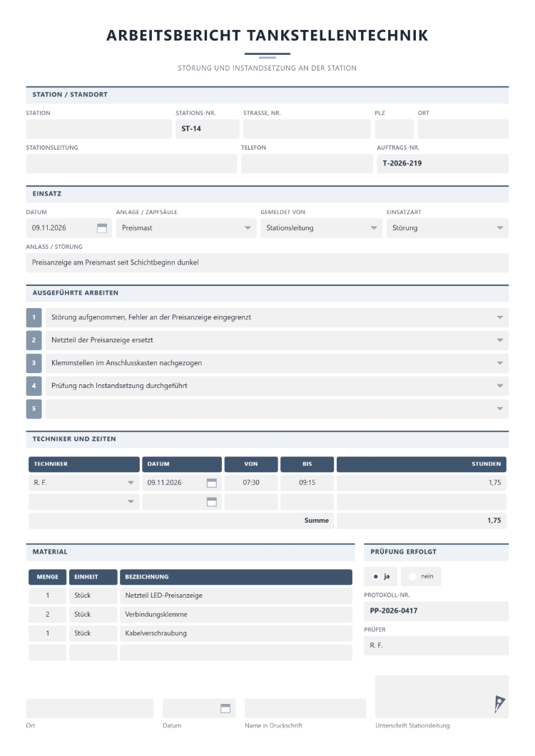Click the Bis time field showing 09:15

pos(307,483)
